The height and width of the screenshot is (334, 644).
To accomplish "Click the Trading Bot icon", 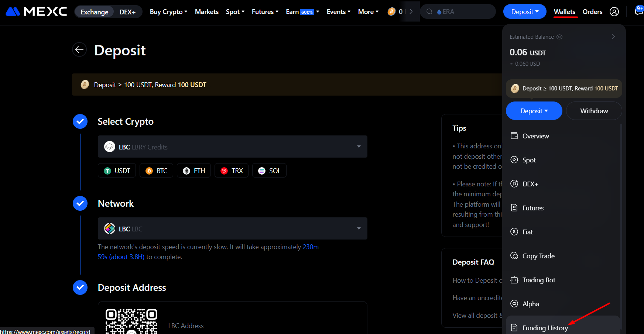I will 514,280.
